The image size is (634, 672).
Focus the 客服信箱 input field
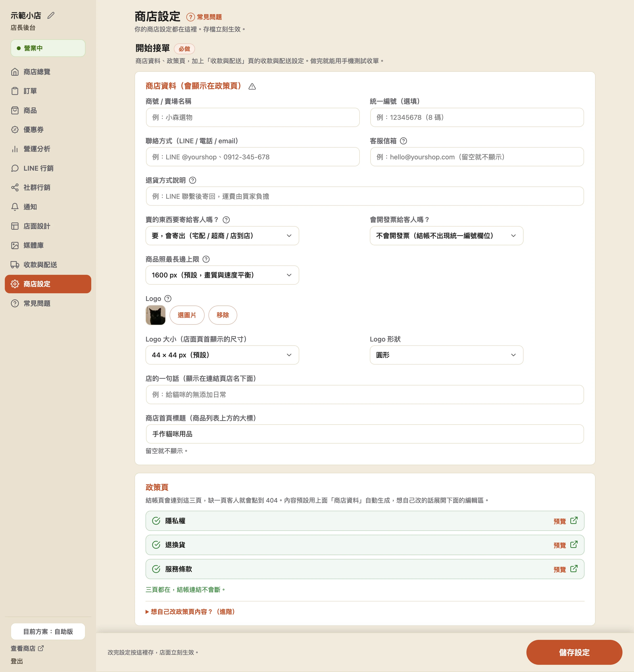click(x=477, y=157)
